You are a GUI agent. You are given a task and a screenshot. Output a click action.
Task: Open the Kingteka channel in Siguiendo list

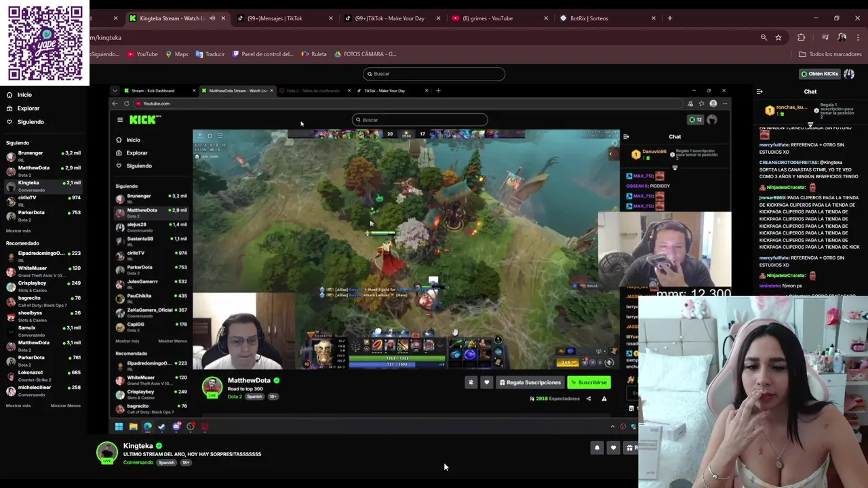43,186
